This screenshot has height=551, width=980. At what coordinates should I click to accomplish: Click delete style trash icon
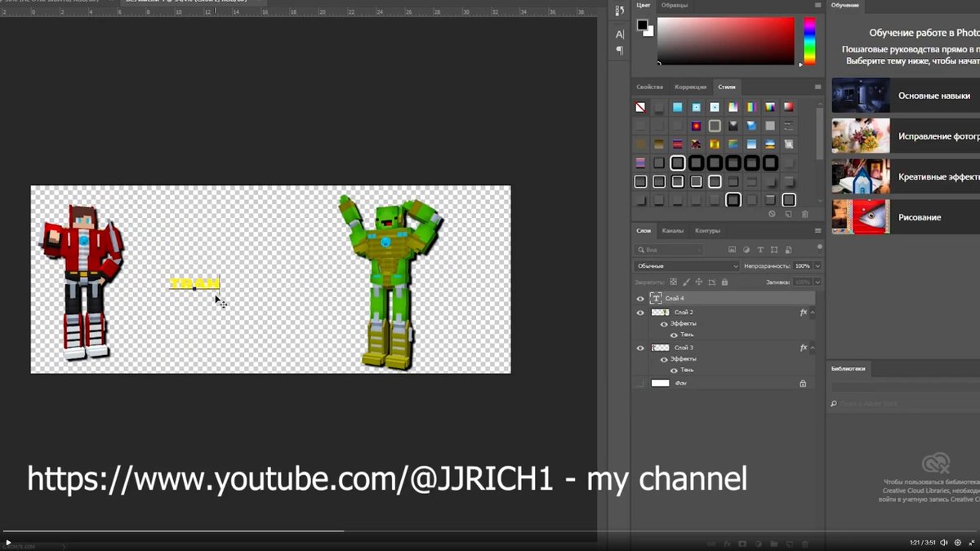(x=804, y=214)
